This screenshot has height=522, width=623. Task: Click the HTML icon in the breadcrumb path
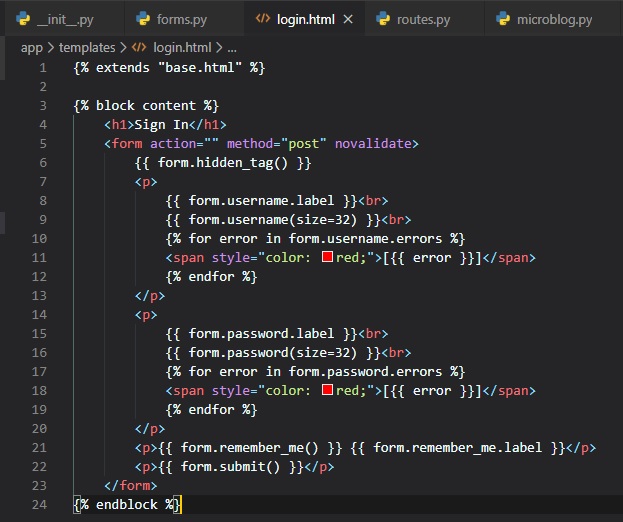[141, 47]
